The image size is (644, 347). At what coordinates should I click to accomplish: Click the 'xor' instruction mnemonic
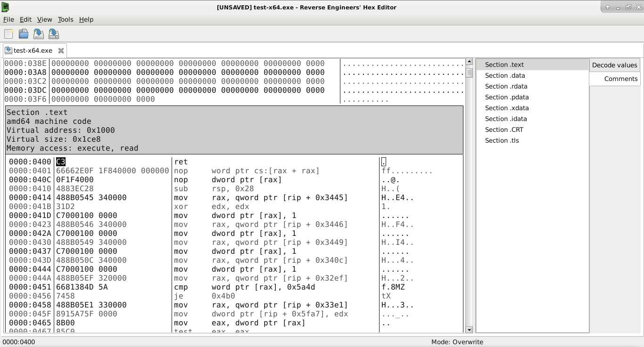coord(181,207)
